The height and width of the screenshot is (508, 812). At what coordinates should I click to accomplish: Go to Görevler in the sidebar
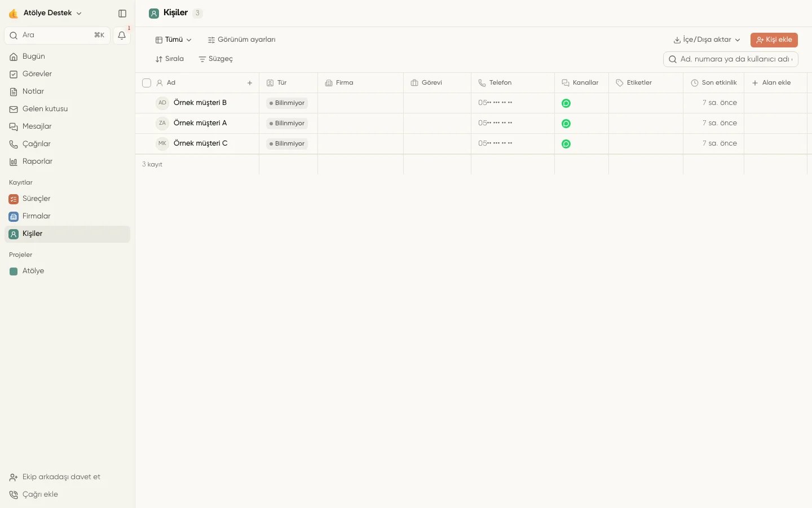click(x=67, y=74)
